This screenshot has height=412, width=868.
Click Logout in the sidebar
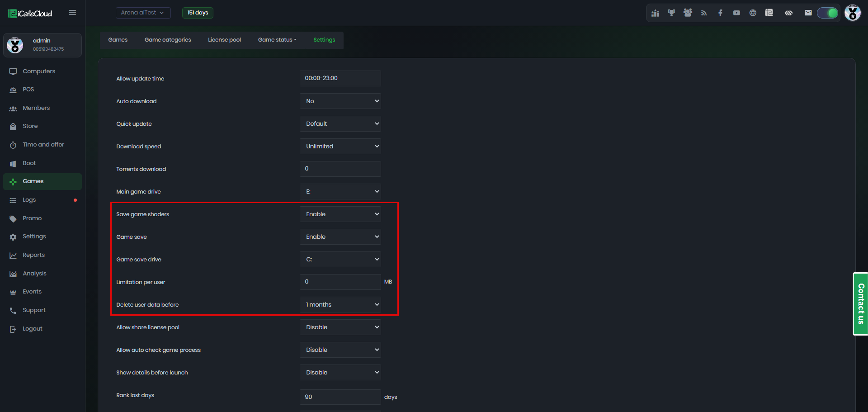point(42,329)
